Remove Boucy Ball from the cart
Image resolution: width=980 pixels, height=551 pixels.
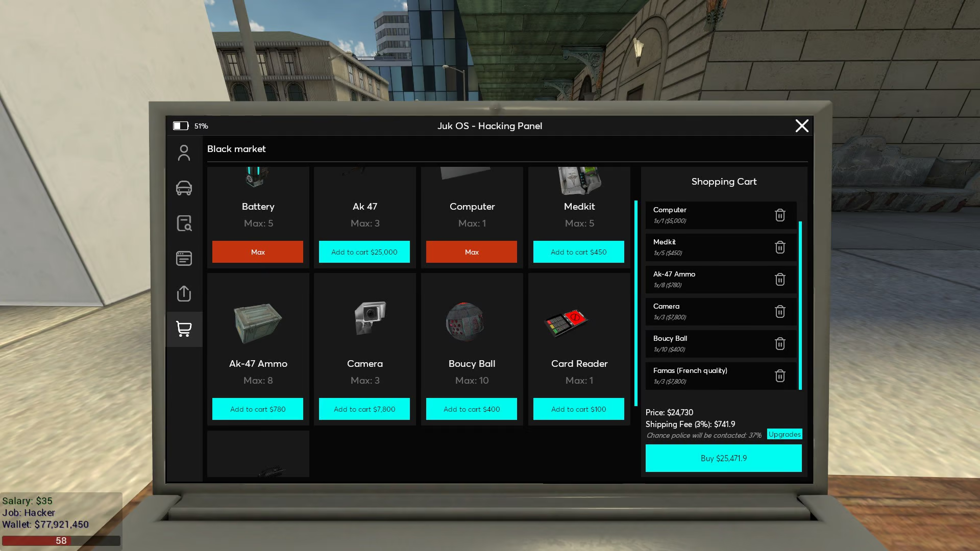point(780,344)
